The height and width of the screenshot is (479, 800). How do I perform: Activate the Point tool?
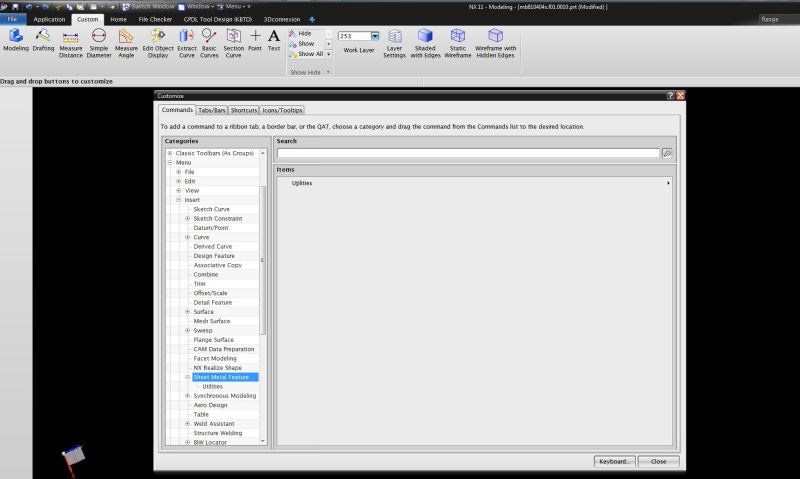tap(255, 40)
